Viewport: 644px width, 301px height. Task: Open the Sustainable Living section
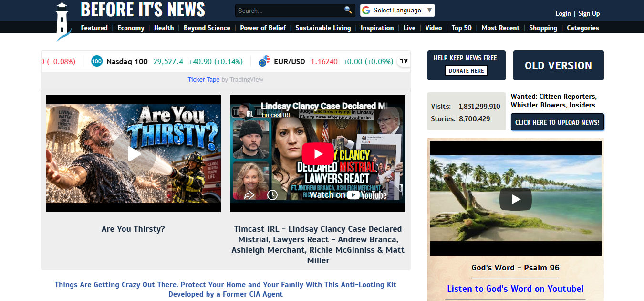pos(323,28)
